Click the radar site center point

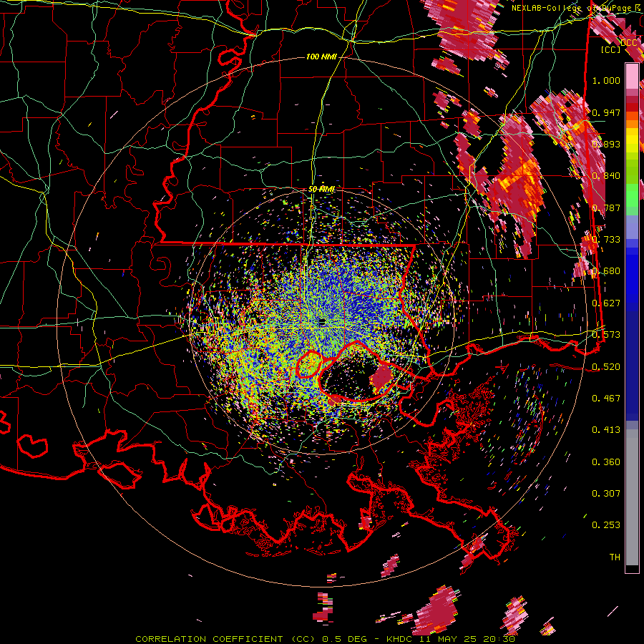point(322,323)
